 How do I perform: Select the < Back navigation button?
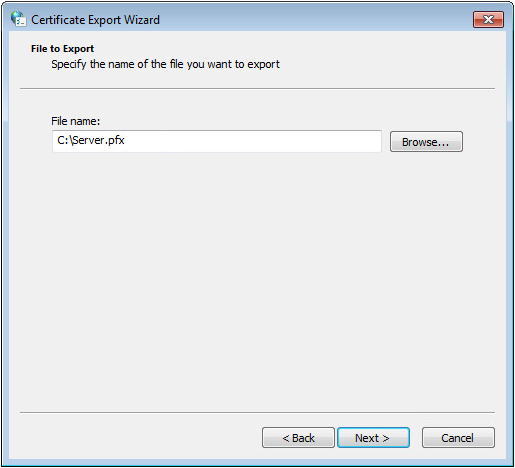[x=298, y=437]
